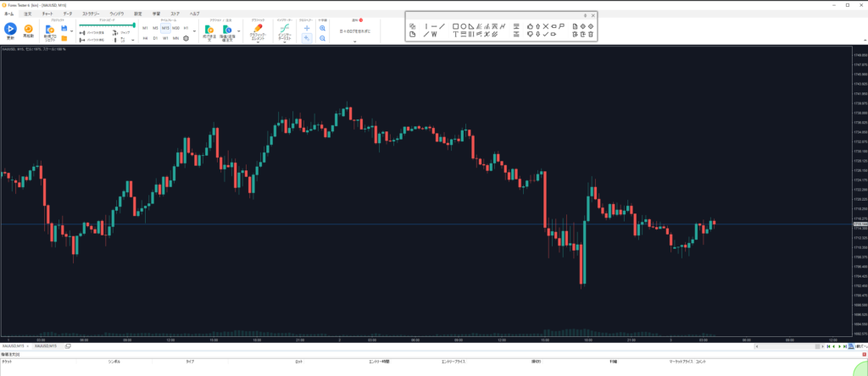Expand the notification panel chevron
This screenshot has height=376, width=868.
[354, 41]
